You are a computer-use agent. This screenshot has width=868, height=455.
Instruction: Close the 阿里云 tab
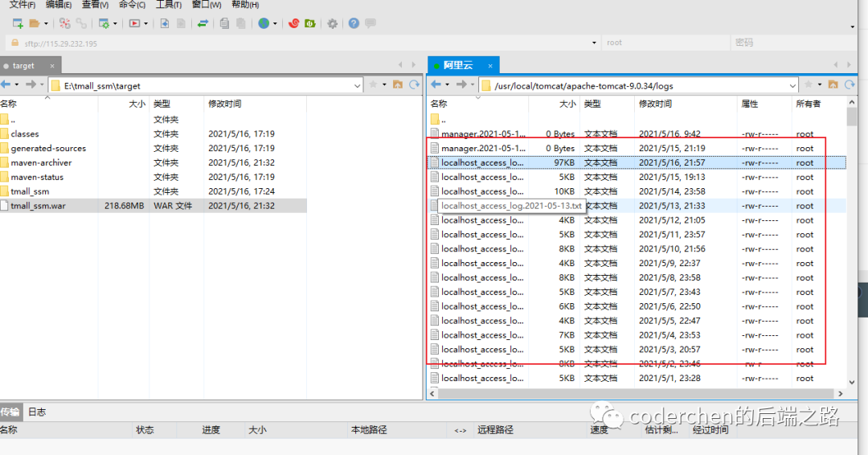tap(490, 66)
